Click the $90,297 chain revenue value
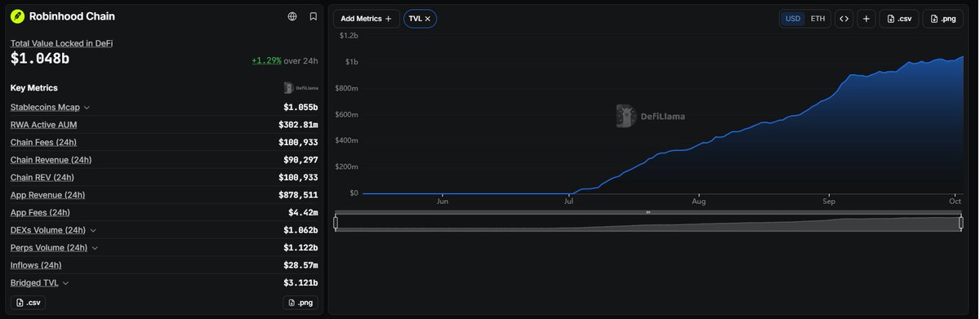 301,160
